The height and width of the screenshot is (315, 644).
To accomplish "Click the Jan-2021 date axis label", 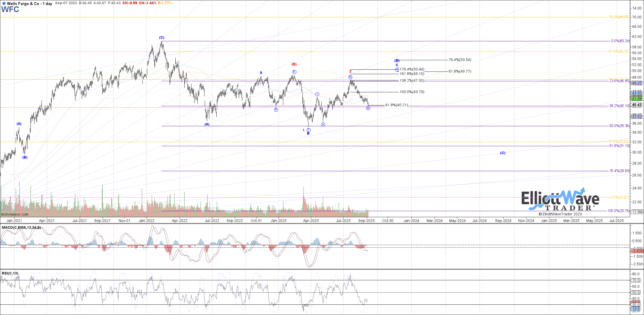I will click(x=14, y=221).
